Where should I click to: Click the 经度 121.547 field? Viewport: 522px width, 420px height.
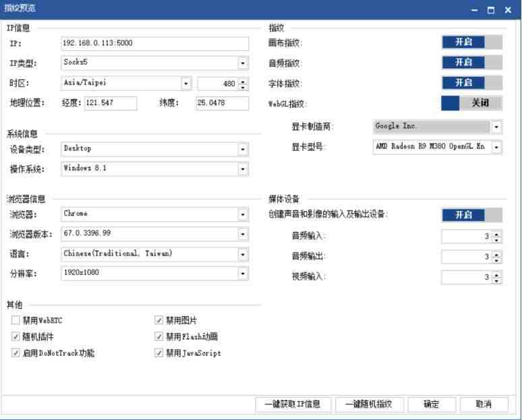pos(111,103)
